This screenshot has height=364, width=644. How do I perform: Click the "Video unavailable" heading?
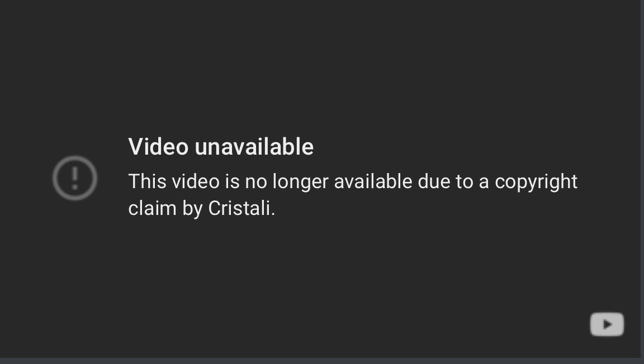pos(221,146)
